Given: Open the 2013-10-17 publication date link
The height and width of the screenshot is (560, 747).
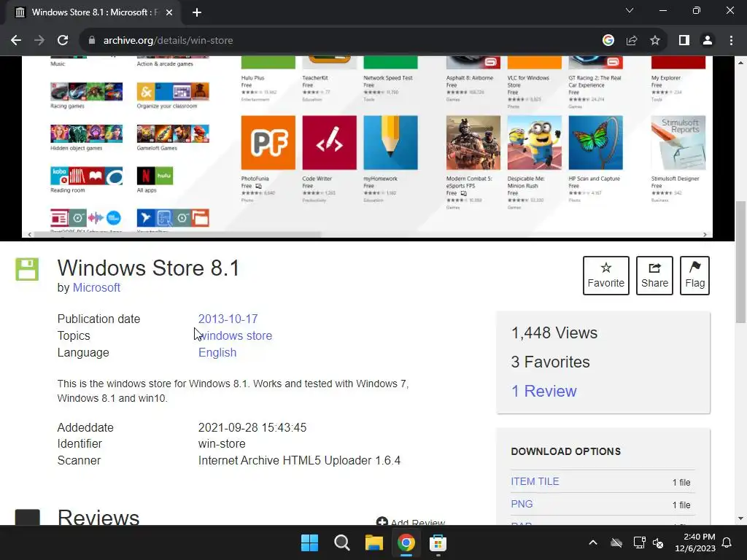Looking at the screenshot, I should [x=228, y=319].
